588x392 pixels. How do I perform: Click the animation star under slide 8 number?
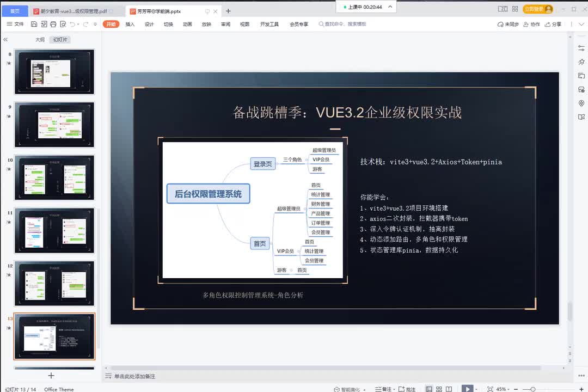pos(9,63)
